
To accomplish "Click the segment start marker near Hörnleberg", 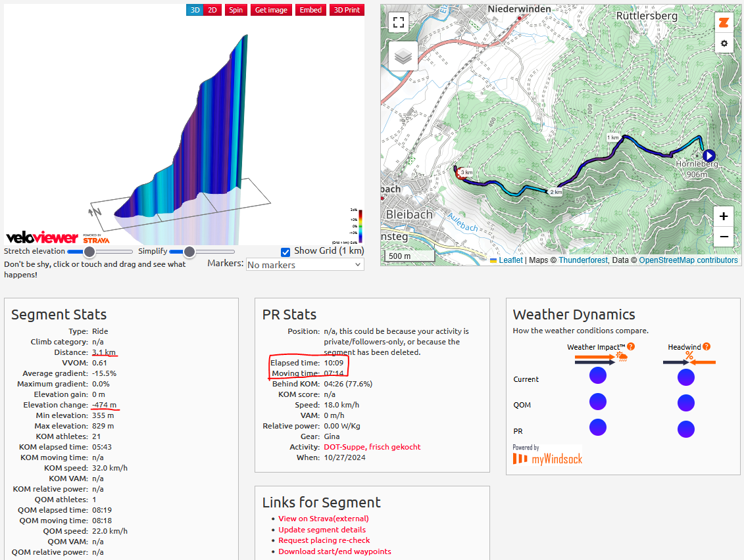I will tap(708, 156).
